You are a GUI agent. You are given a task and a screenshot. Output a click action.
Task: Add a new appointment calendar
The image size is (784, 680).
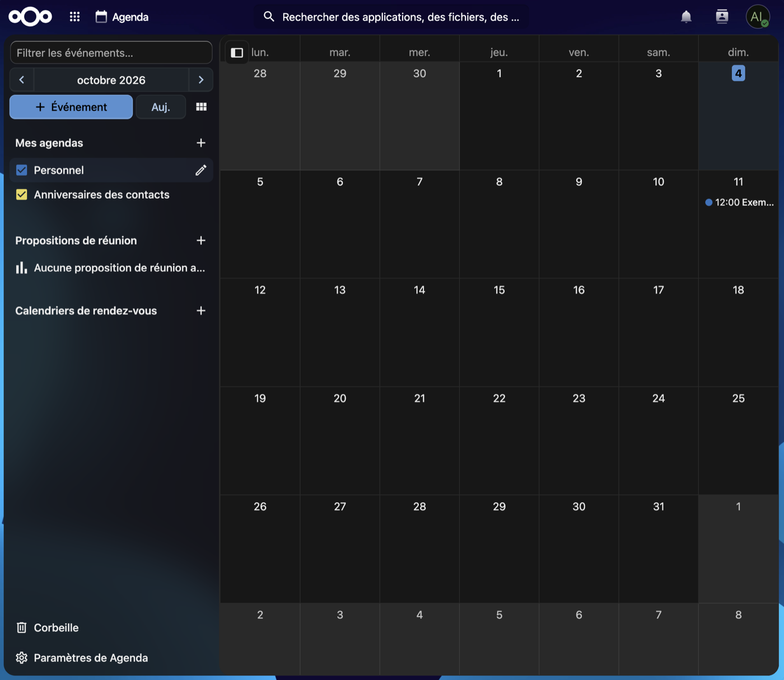click(x=201, y=311)
